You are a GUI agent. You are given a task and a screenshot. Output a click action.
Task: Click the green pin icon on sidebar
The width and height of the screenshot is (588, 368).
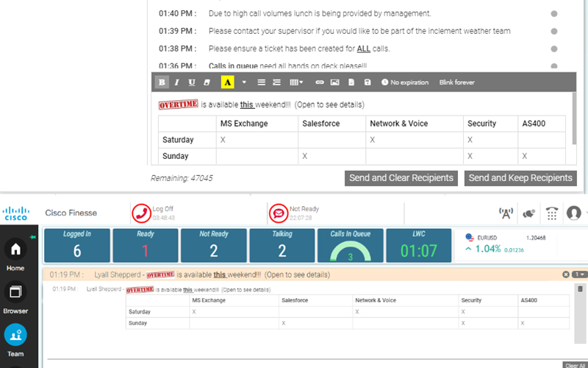33,237
